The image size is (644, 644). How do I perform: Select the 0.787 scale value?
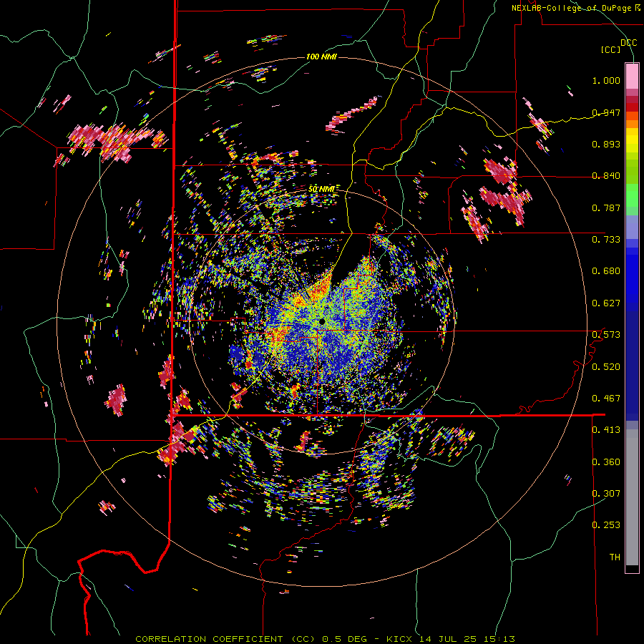click(x=606, y=208)
